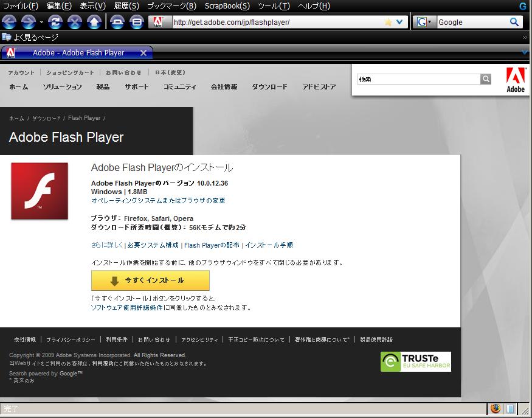Click the TRUSTe EU Safe Harbor badge
The height and width of the screenshot is (418, 532).
point(416,361)
